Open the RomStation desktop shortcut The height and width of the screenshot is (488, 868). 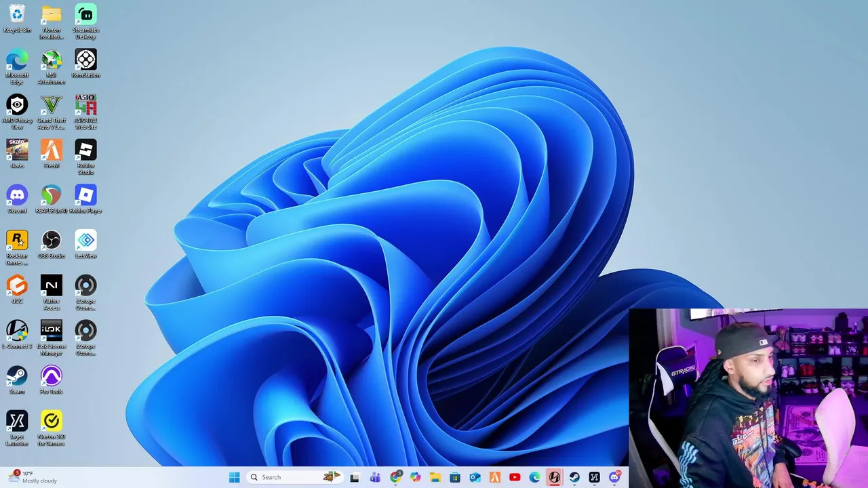pos(85,64)
